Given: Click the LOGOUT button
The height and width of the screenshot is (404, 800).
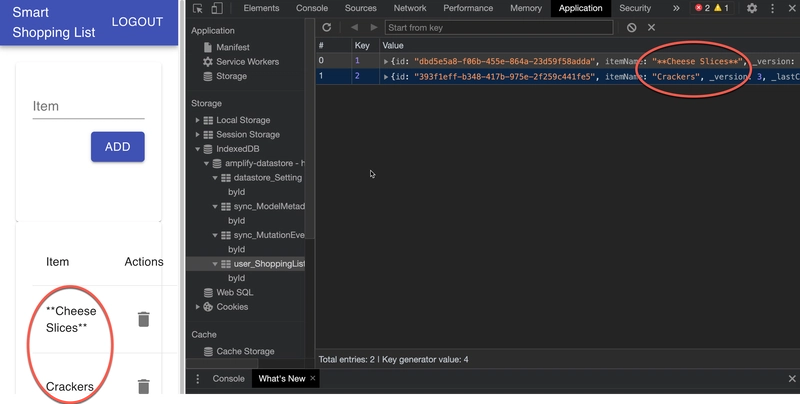Looking at the screenshot, I should tap(137, 22).
